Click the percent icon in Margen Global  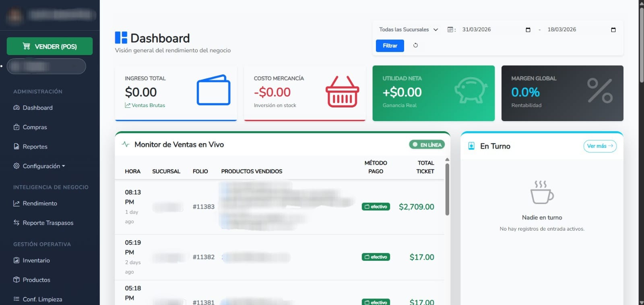coord(599,91)
